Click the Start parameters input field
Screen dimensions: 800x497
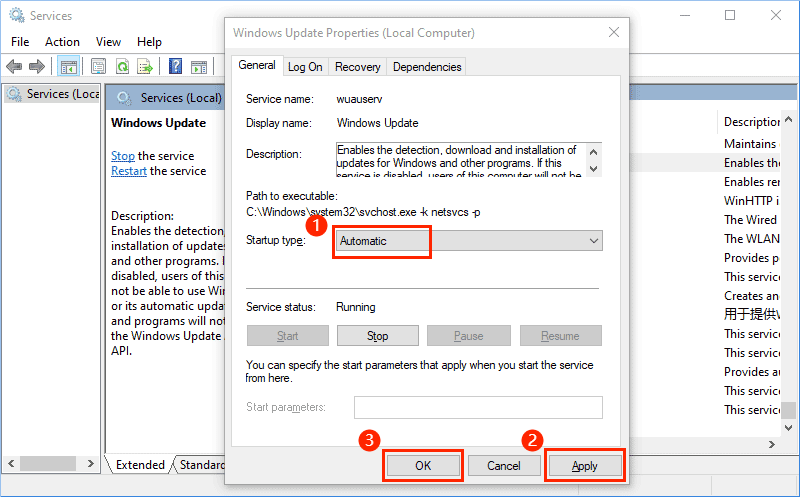(478, 407)
